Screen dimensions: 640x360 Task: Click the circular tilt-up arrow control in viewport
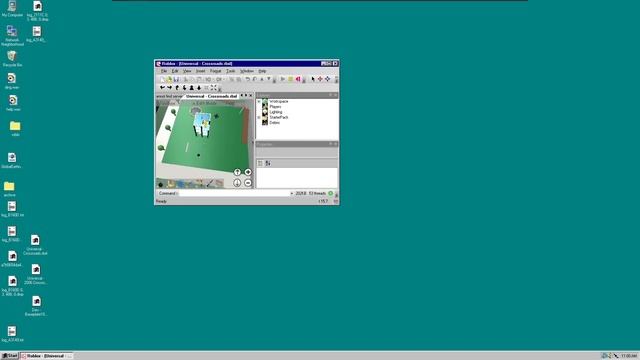[237, 172]
